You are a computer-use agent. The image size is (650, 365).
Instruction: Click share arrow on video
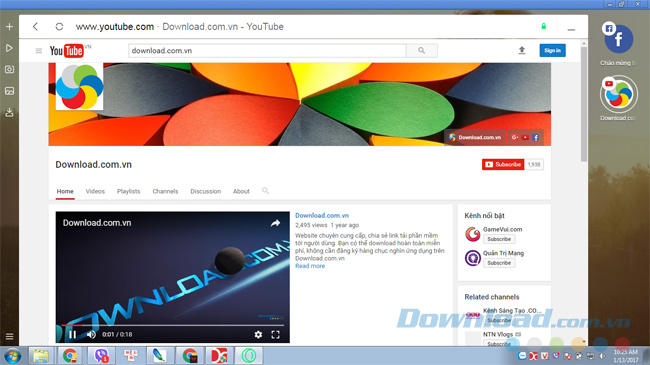(275, 223)
